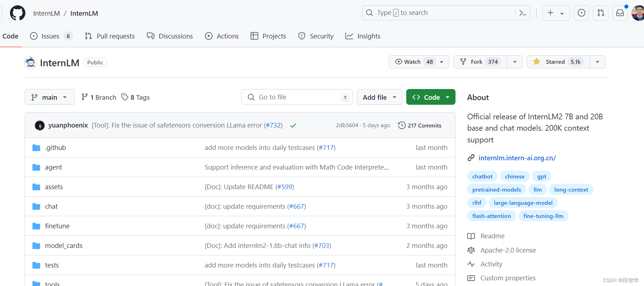Click the Activity pulse icon
Screen dimensions: 644x286
(471, 264)
